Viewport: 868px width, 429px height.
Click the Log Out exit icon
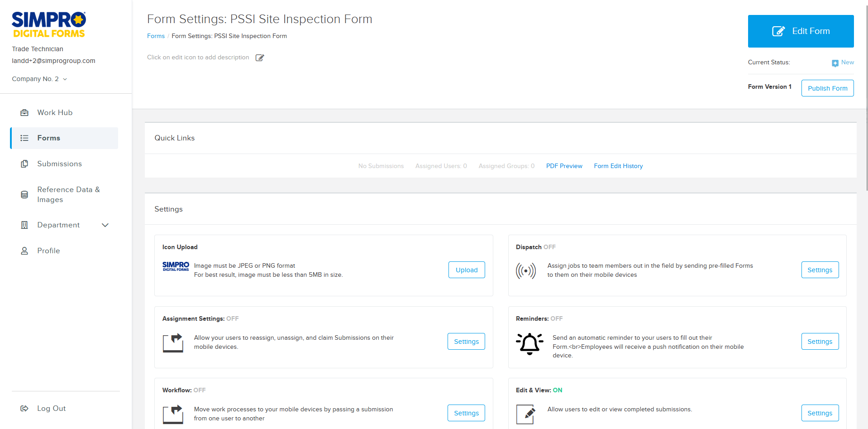coord(24,408)
